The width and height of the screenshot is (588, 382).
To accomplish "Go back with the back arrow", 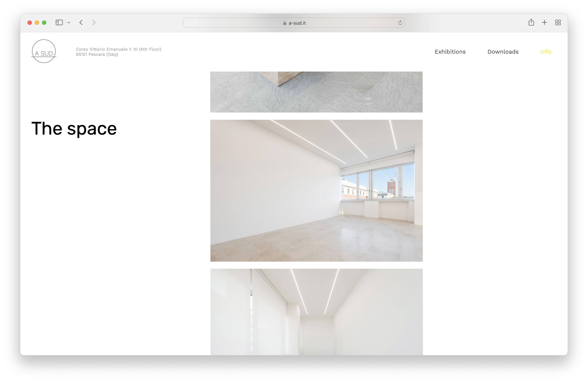I will [81, 22].
